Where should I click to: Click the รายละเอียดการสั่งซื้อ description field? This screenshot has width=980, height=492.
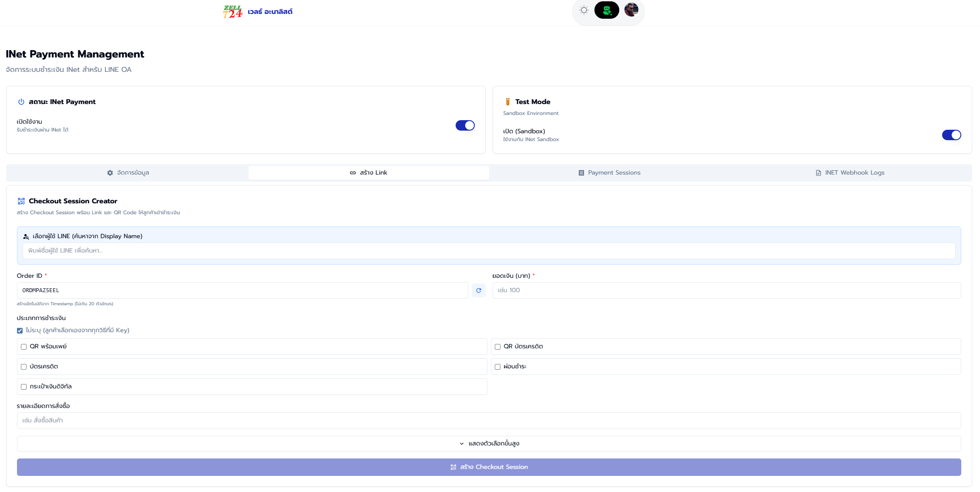coord(489,421)
